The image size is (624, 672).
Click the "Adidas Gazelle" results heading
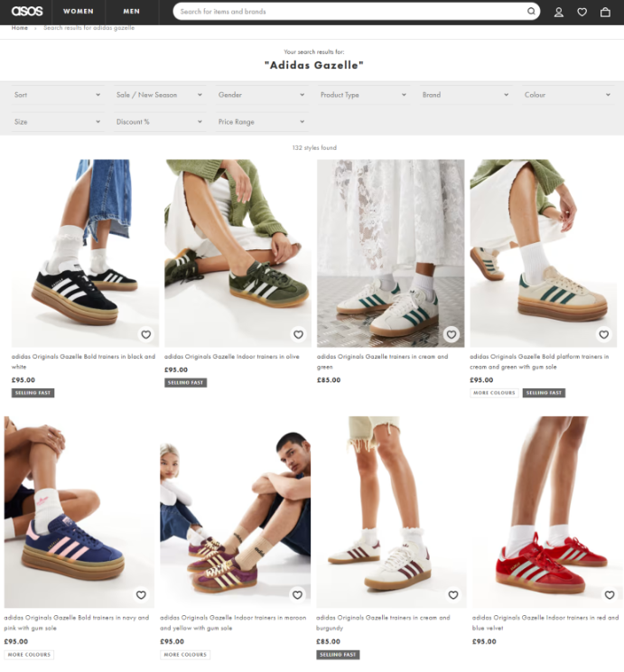tap(314, 65)
